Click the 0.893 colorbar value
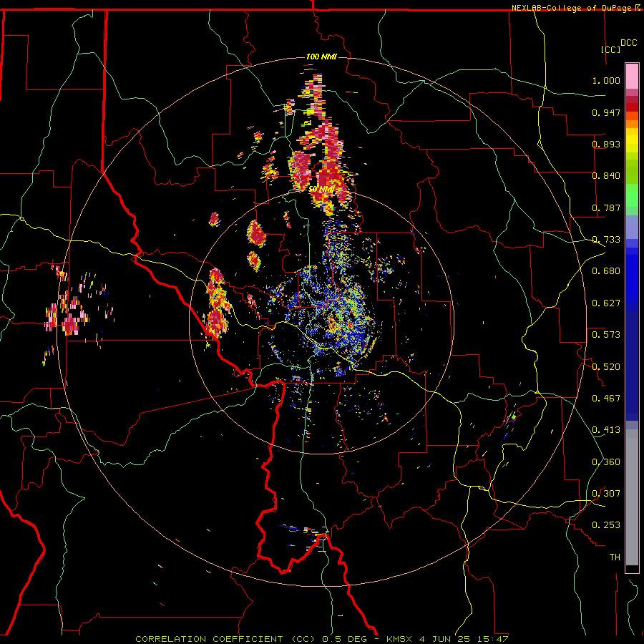This screenshot has height=644, width=644. (x=606, y=144)
